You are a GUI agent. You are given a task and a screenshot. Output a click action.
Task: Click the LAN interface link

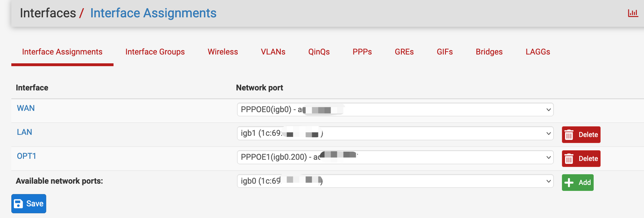click(25, 132)
